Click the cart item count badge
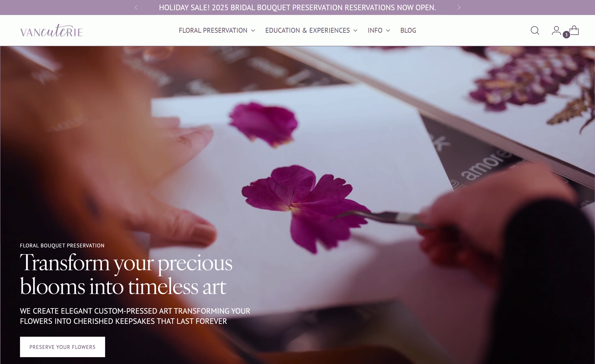Screen dimensions: 595x364 click(x=566, y=35)
